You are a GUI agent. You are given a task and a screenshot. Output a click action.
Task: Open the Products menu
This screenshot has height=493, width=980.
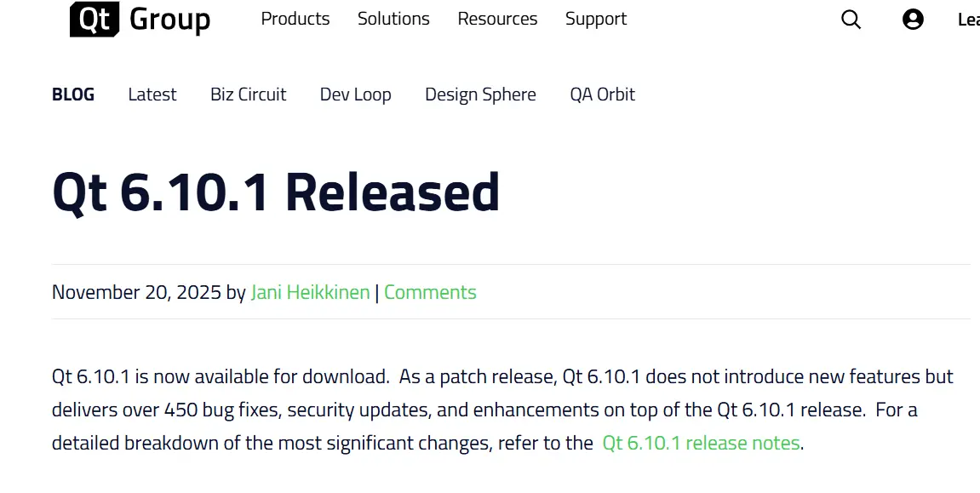tap(295, 19)
